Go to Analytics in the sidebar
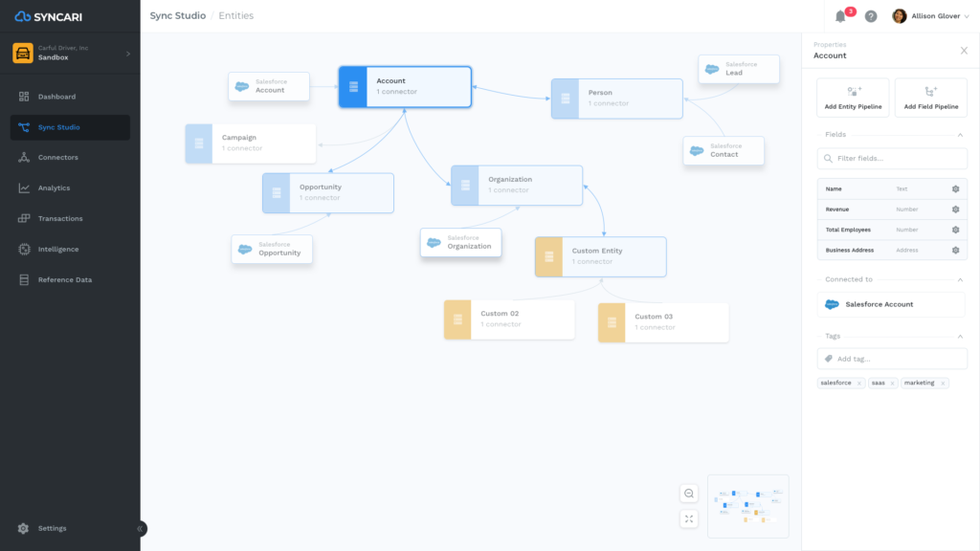 70,188
